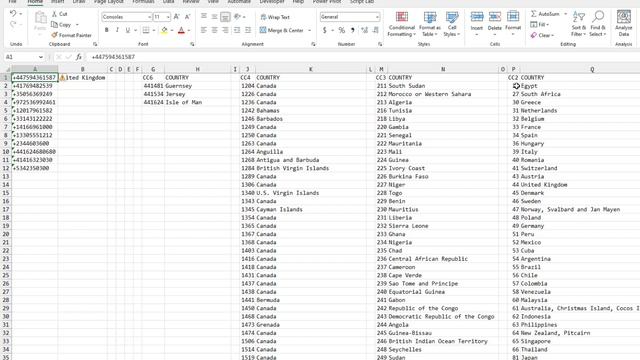This screenshot has height=360, width=640.
Task: Click the Borders icon
Action: pos(146,30)
